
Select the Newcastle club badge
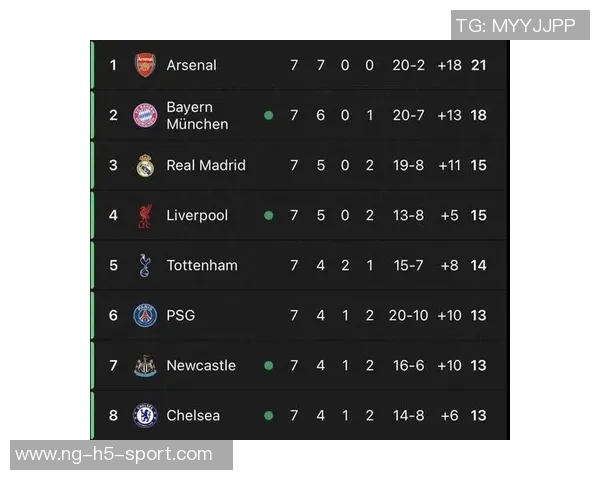pos(145,365)
